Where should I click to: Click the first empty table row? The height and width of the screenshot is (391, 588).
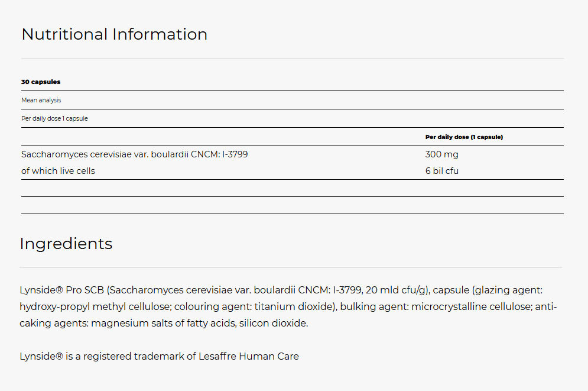[293, 188]
